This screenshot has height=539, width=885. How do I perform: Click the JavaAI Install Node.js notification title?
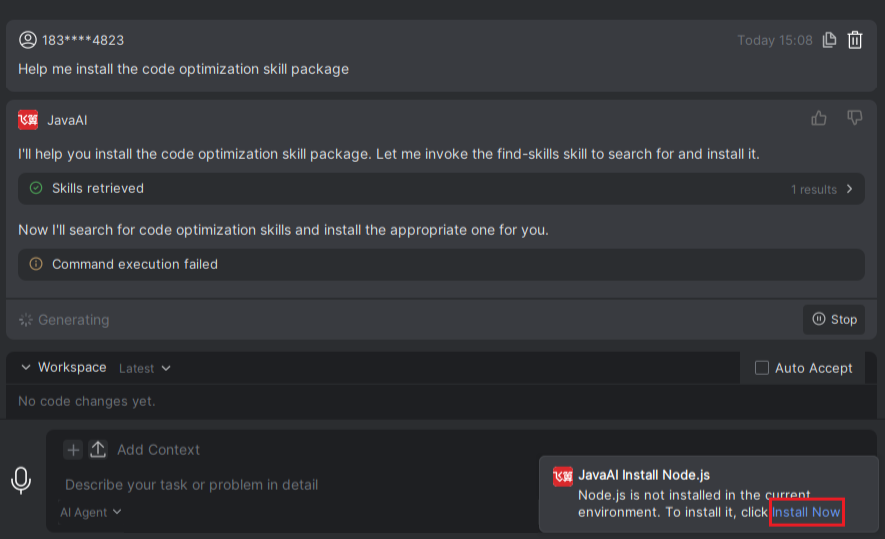pos(644,475)
